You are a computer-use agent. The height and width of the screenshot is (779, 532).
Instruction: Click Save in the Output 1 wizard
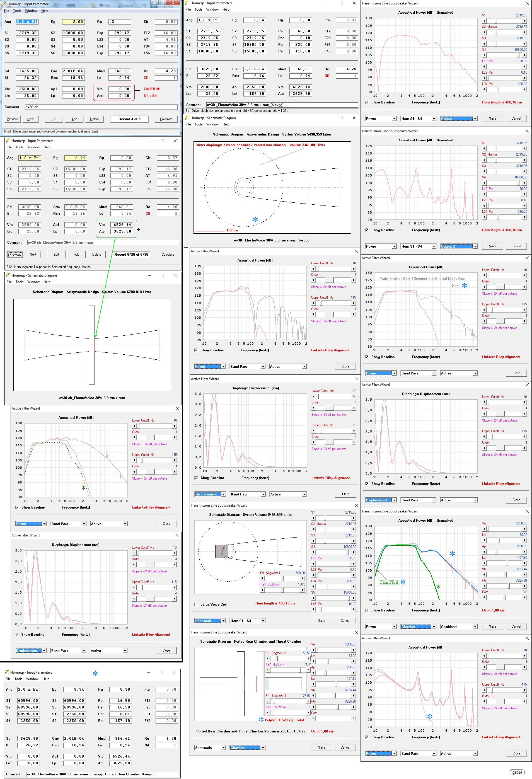click(492, 119)
